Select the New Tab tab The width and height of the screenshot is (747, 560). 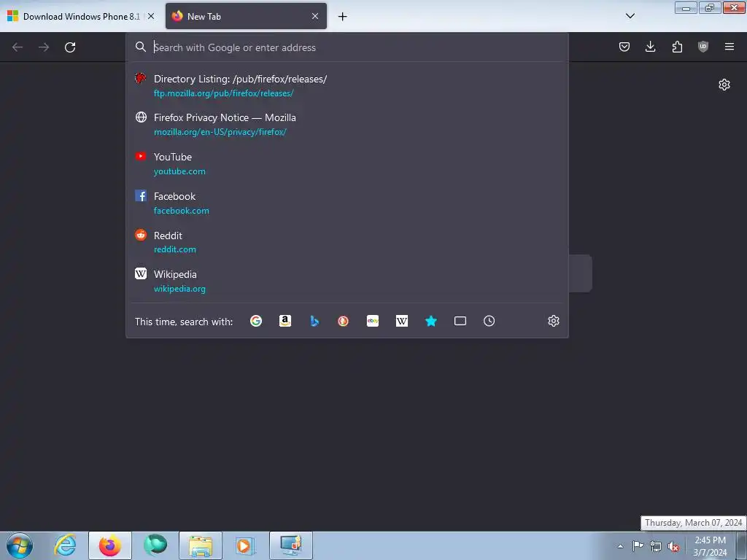[x=246, y=16]
